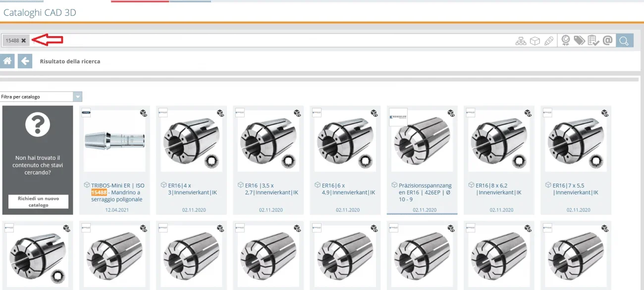Click the clipboard checklist icon
The width and height of the screenshot is (644, 290).
(593, 41)
